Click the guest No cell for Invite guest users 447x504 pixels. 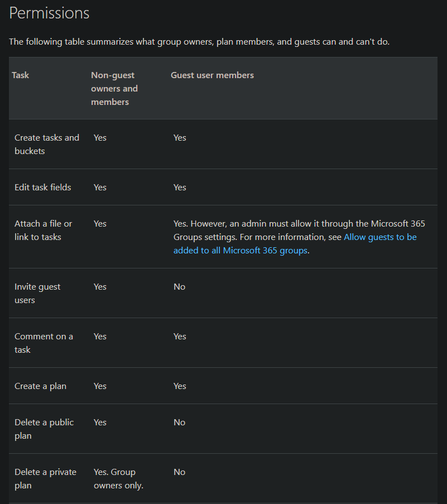179,286
